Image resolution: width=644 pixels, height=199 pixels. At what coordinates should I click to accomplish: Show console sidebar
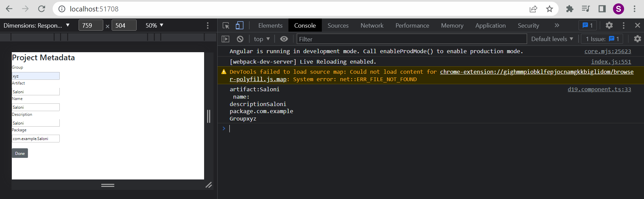point(225,39)
